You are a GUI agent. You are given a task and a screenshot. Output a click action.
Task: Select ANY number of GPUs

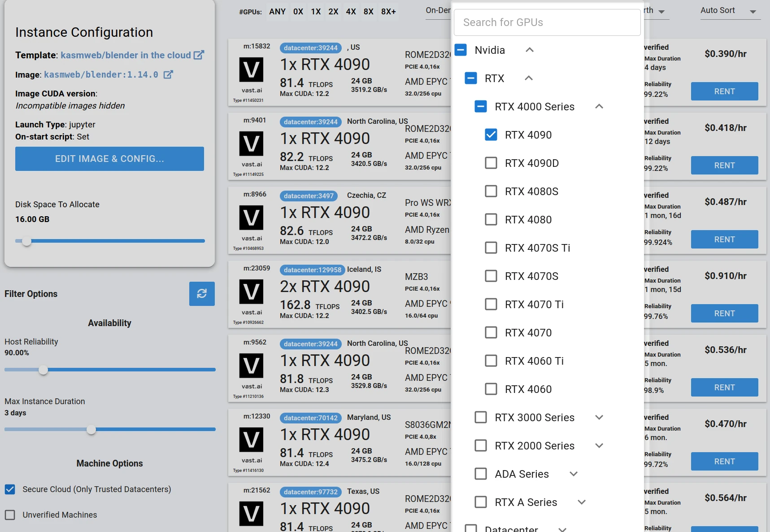pyautogui.click(x=278, y=12)
